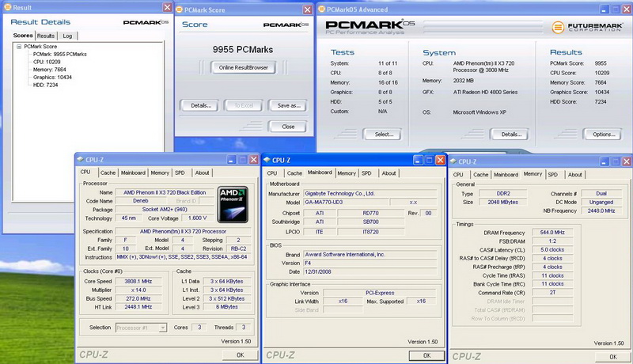Open SPD tab in the left CPU-Z window
Screen dimensions: 633x364
click(180, 173)
